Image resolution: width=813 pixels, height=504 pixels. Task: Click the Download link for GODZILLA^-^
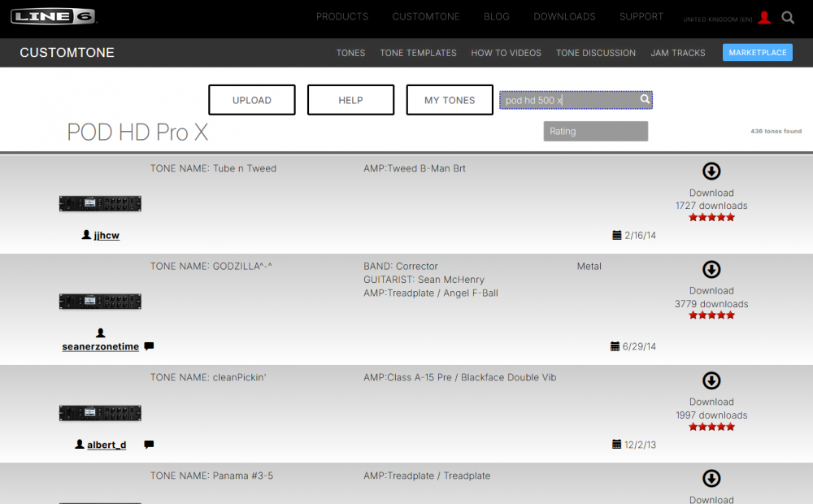(x=711, y=291)
